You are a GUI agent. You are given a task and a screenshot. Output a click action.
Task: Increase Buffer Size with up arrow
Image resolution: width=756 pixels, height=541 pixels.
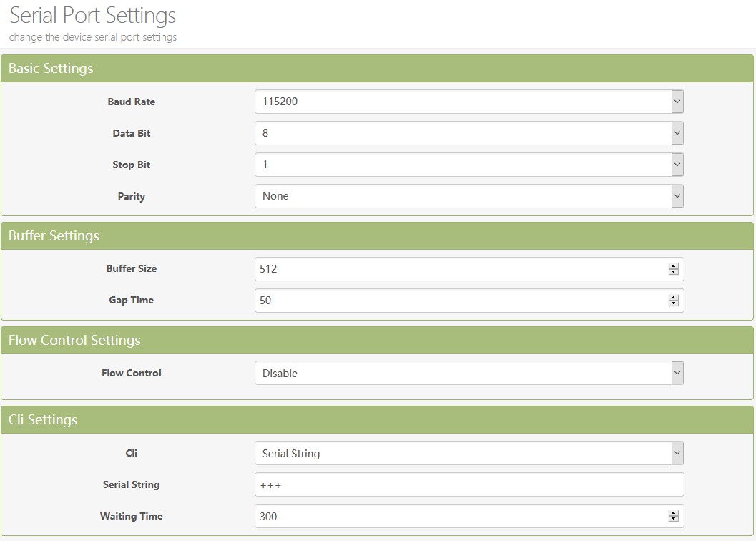click(x=673, y=266)
